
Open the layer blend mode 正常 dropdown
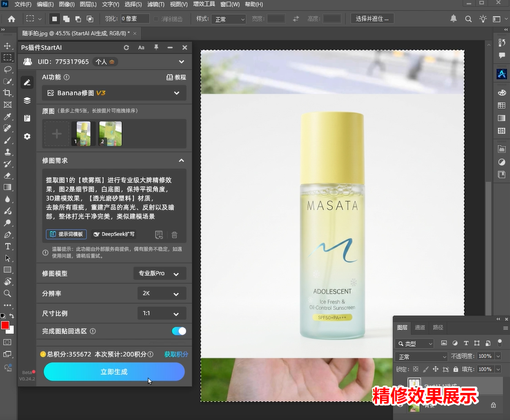click(x=422, y=357)
